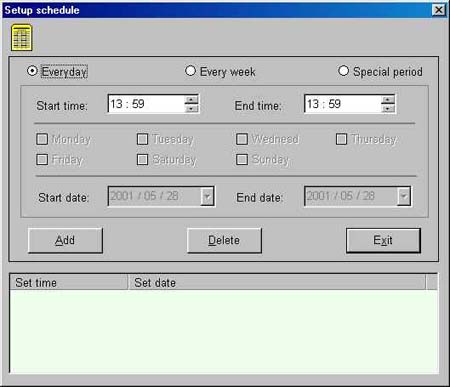Click the Set date column header
Image resolution: width=450 pixels, height=387 pixels.
277,282
